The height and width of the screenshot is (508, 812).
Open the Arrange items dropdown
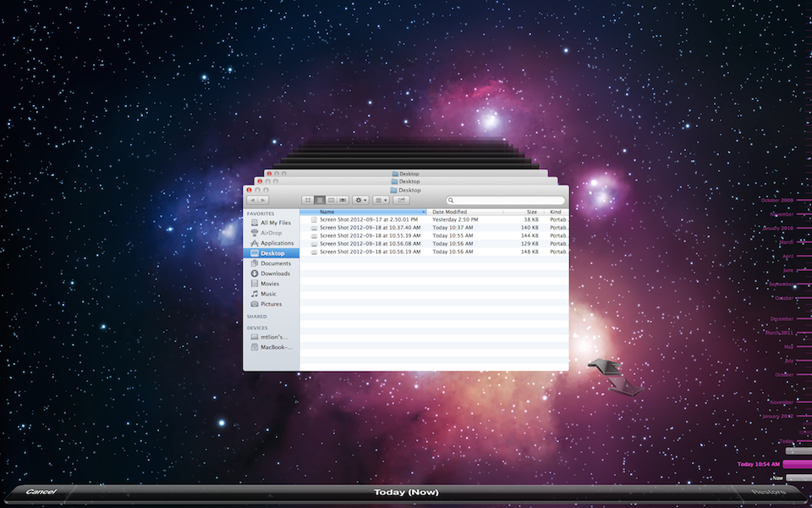pos(381,200)
